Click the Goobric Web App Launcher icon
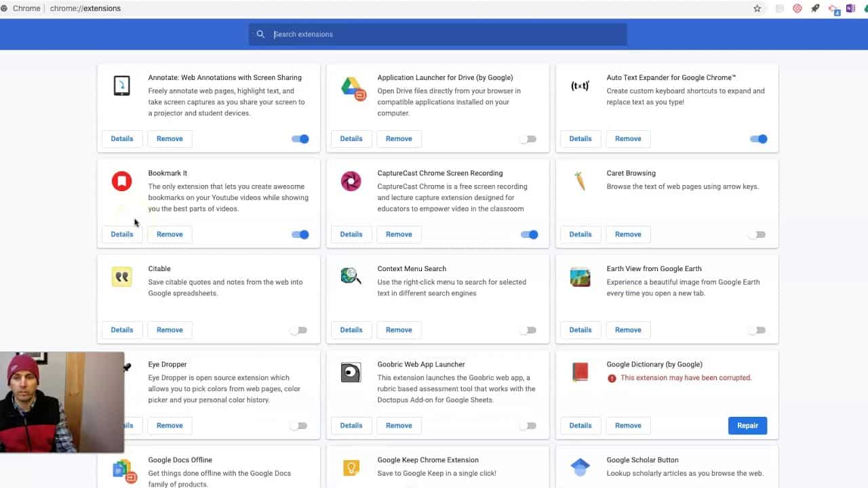 tap(351, 372)
